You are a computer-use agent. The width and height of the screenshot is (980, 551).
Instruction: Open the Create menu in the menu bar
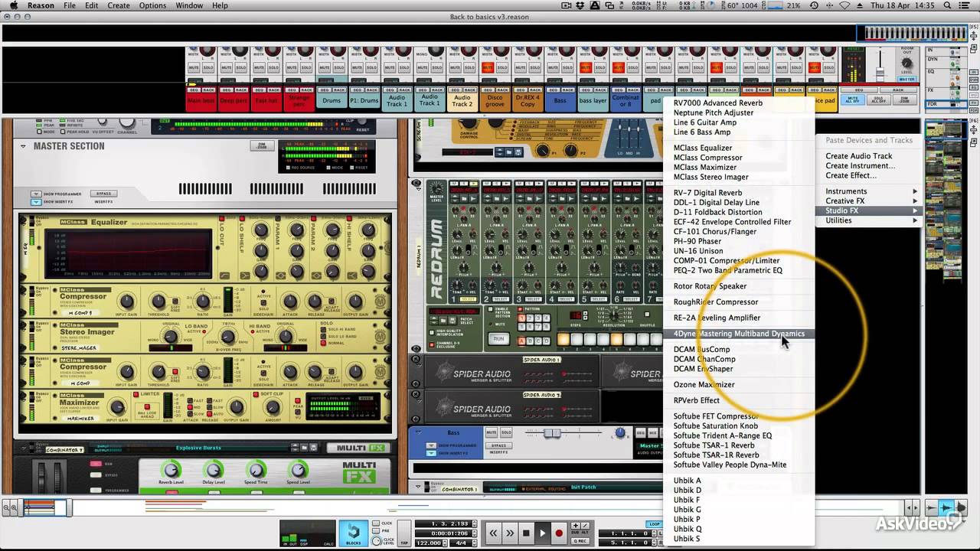[x=119, y=5]
